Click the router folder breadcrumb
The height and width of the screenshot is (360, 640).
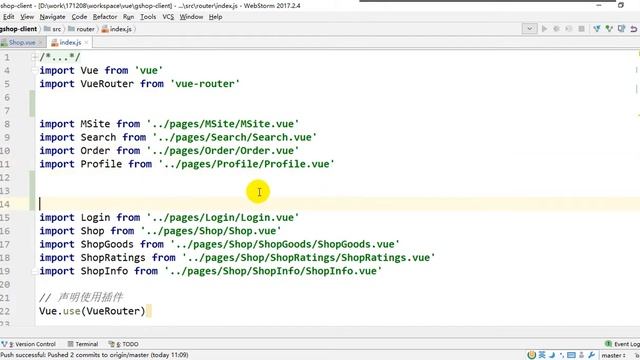click(81, 29)
